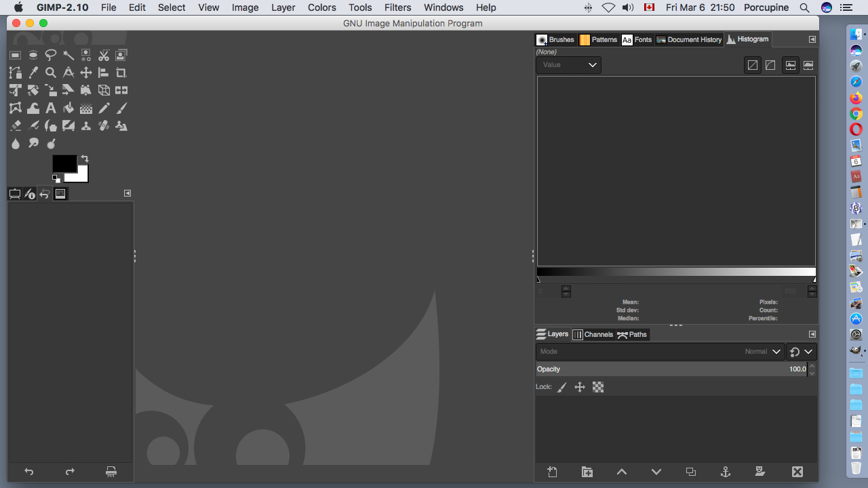Click histogram range end value stepper
The image size is (868, 488).
[812, 291]
